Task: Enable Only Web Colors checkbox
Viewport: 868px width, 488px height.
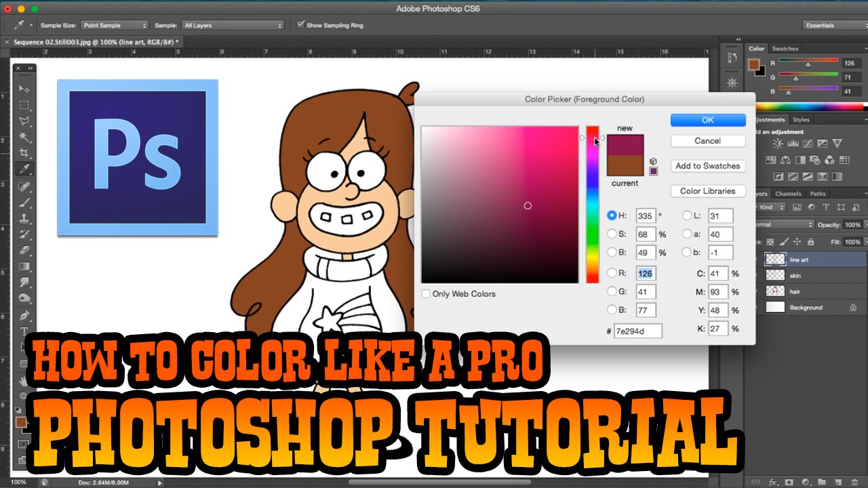Action: [x=426, y=293]
